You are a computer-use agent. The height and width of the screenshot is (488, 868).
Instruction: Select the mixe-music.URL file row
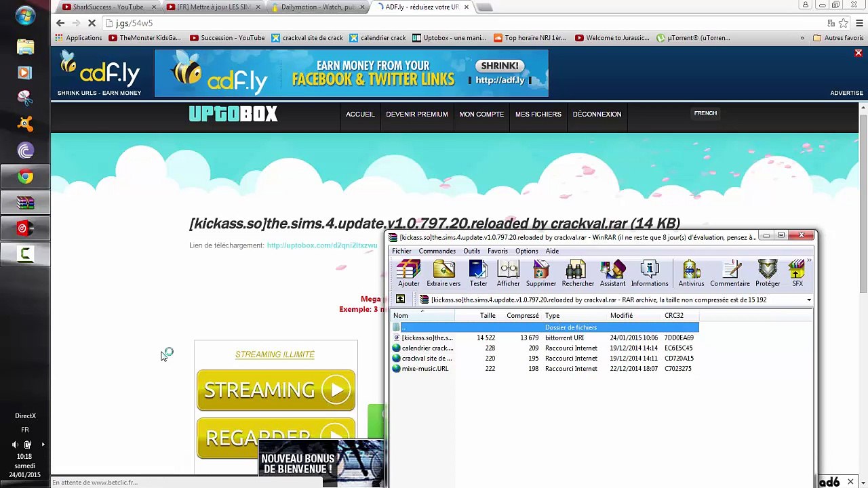[x=545, y=368]
